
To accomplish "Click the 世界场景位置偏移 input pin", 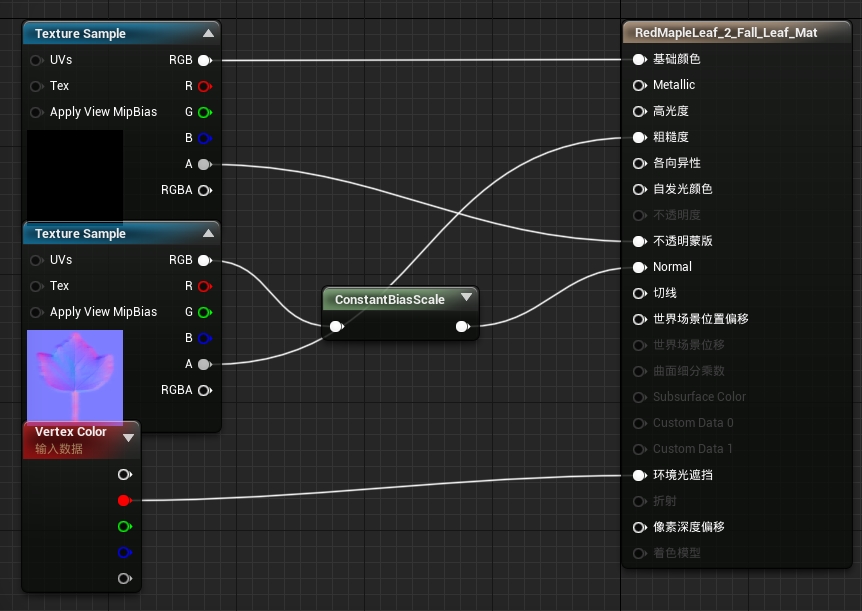I will coord(639,320).
